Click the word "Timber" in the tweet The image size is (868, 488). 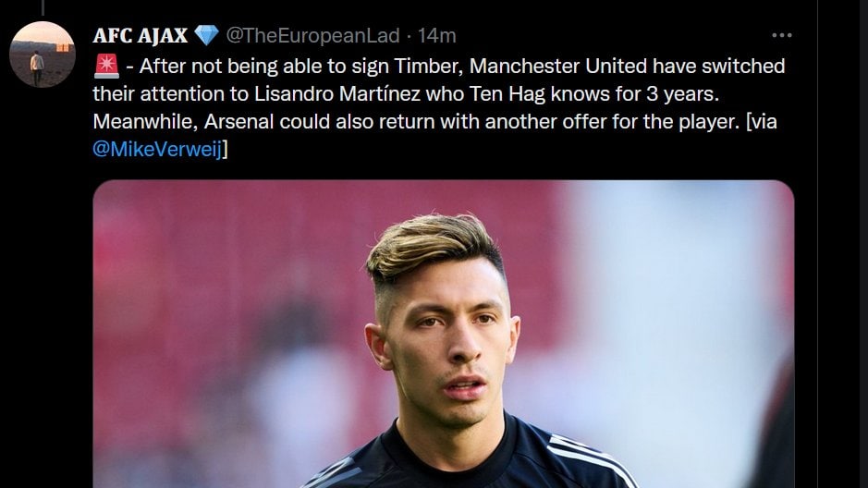pyautogui.click(x=373, y=67)
